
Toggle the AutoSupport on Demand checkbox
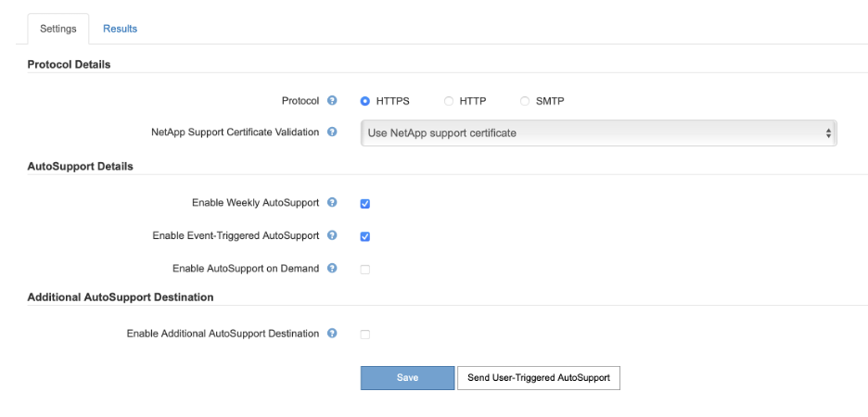click(365, 270)
